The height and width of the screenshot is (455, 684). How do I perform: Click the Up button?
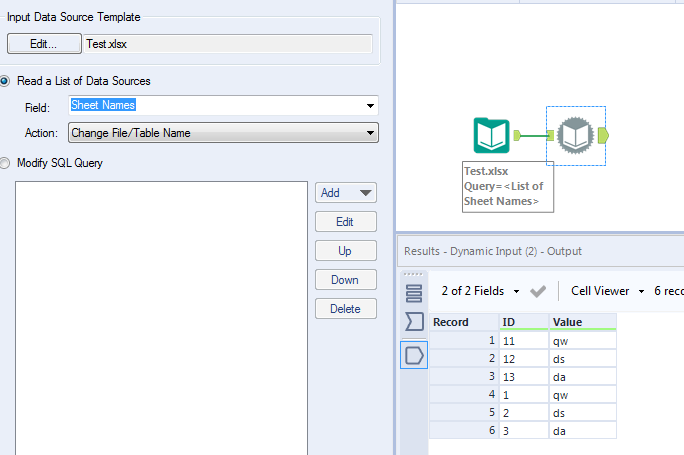point(346,251)
